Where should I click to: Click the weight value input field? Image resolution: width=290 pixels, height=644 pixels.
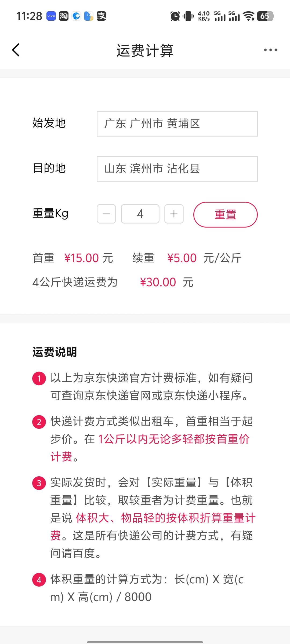(140, 214)
